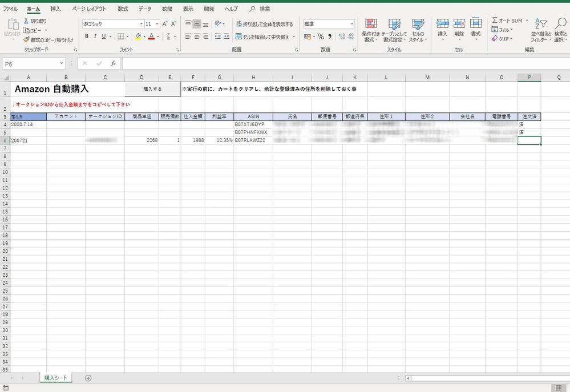Click Merge and Center (セルを結合して中央揃え)

point(262,37)
